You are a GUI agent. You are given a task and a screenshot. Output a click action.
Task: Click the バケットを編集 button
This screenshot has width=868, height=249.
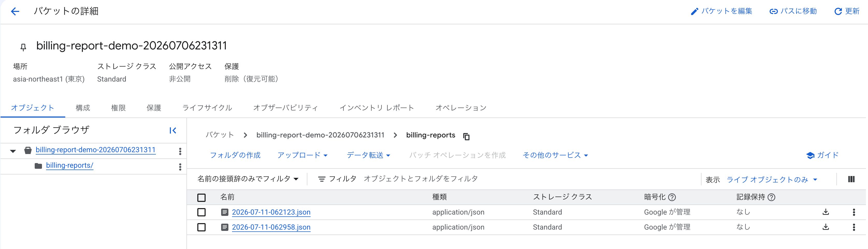(721, 11)
